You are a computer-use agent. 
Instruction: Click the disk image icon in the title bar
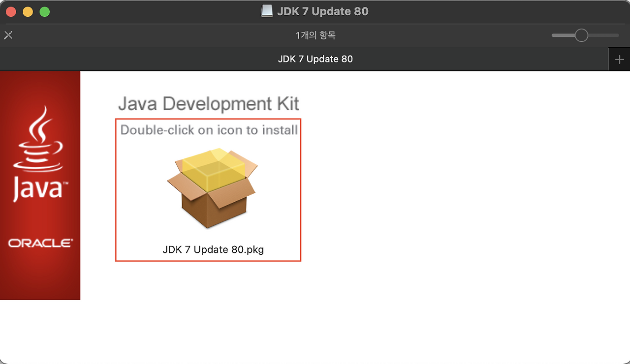pyautogui.click(x=266, y=10)
